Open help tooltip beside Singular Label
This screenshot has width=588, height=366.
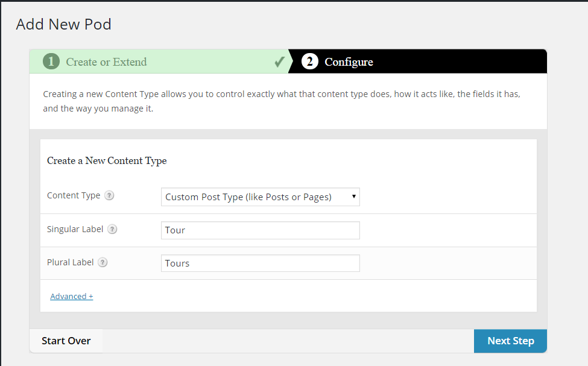112,229
